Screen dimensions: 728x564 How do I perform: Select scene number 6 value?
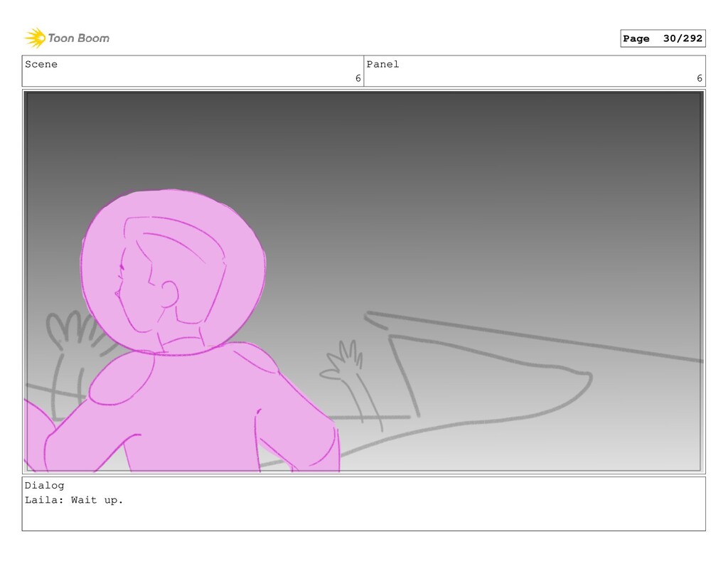coord(358,78)
